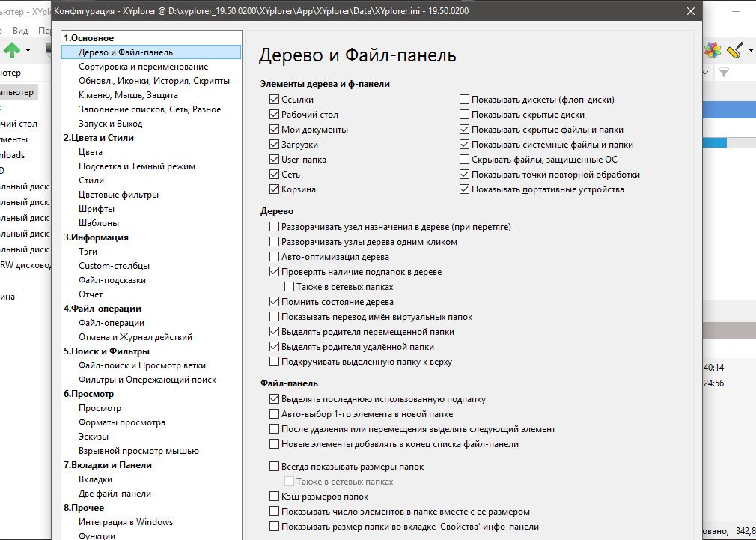Toggle the 'Рабочий стол' checkbox
Screen dimensions: 756x540
[275, 115]
